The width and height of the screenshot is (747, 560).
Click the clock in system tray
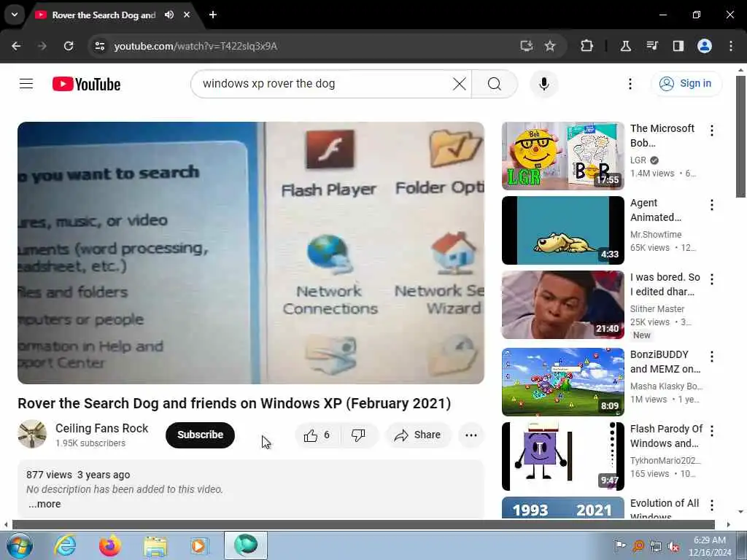tap(710, 546)
